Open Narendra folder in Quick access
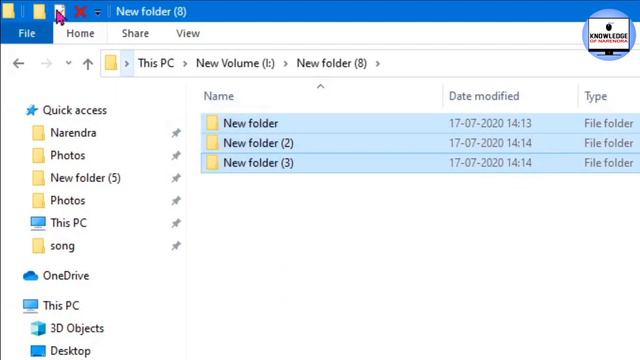The width and height of the screenshot is (640, 360). 73,133
